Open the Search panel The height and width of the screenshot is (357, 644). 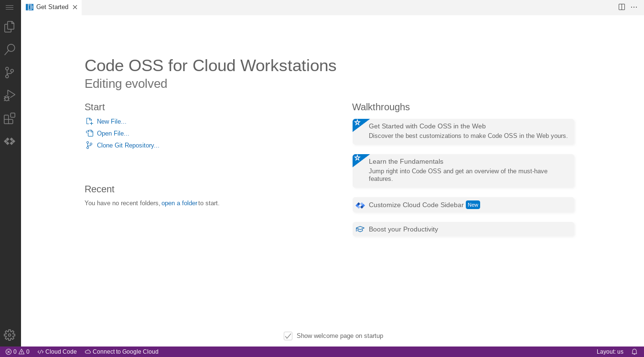coord(10,50)
